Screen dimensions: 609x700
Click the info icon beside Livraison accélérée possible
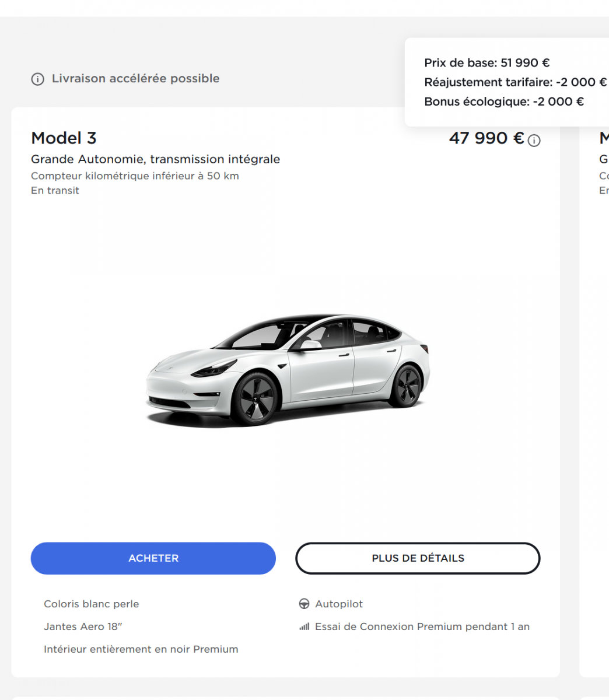pos(37,79)
